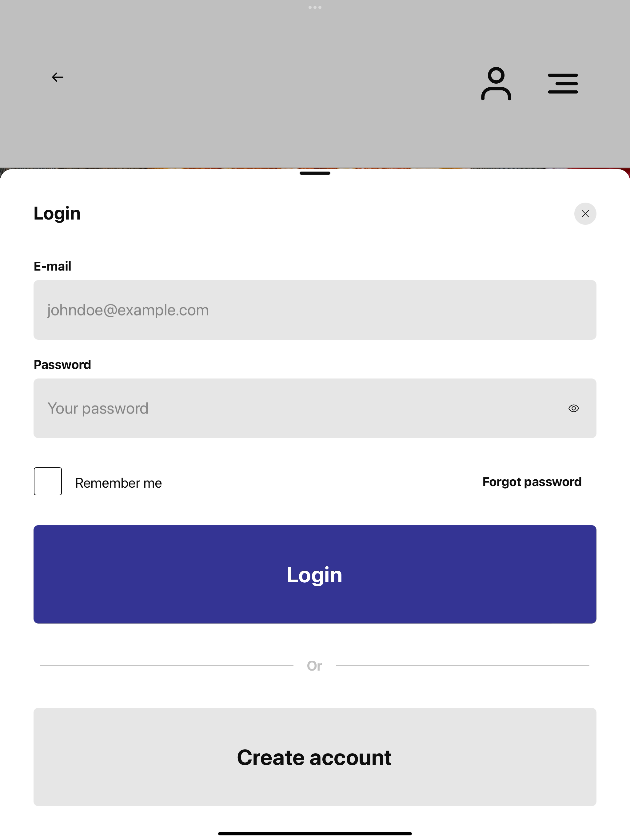Go back using the left arrow
This screenshot has width=630, height=840.
click(x=58, y=77)
